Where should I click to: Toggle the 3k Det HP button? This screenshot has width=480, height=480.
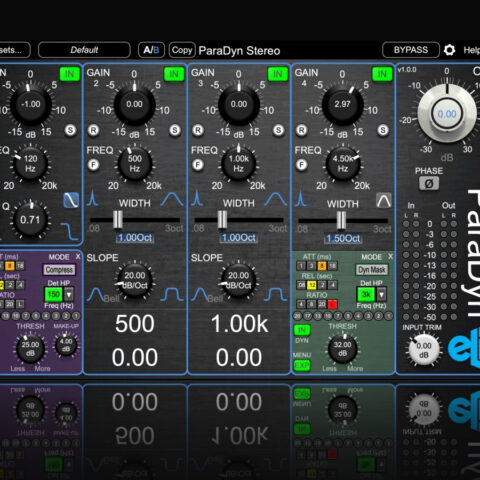tap(366, 294)
